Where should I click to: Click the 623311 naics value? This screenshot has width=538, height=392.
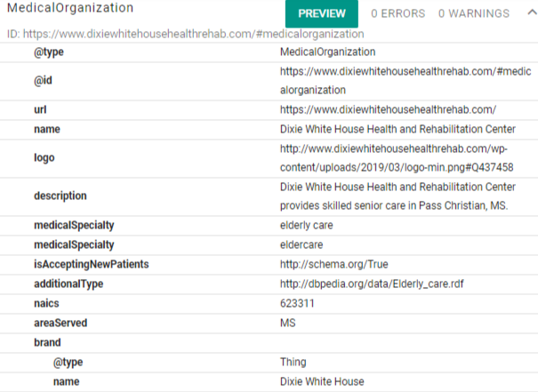tap(297, 303)
